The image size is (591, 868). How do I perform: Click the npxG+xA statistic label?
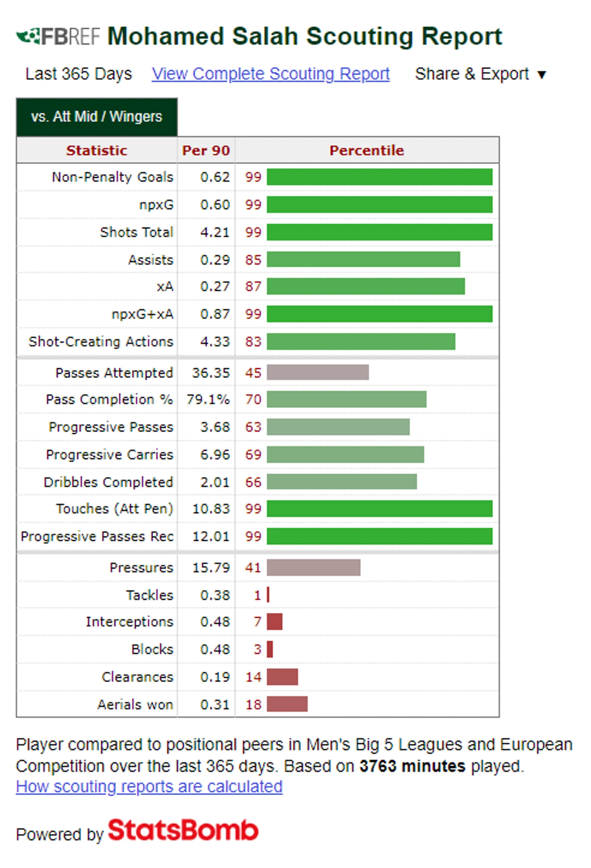[x=142, y=314]
